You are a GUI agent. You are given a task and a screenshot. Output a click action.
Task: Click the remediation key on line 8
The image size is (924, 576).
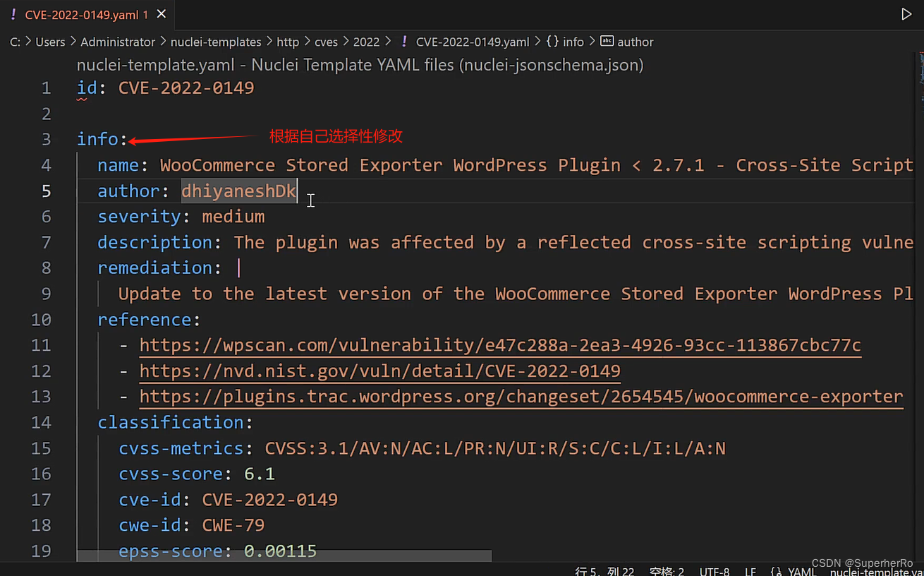point(155,268)
